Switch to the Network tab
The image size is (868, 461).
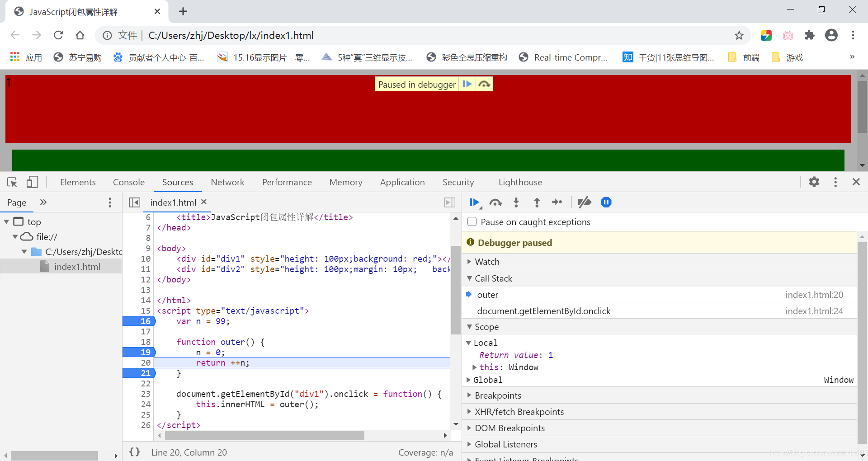(227, 182)
